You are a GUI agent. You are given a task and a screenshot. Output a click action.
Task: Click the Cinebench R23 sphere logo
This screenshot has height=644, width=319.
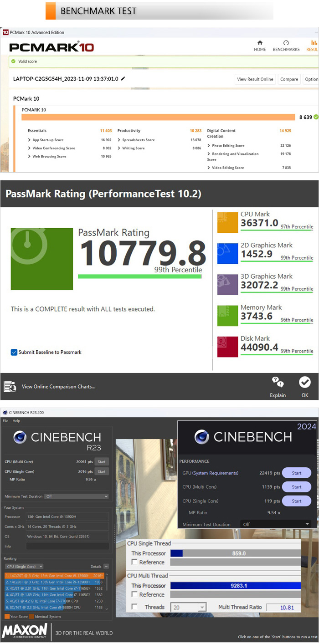point(20,437)
